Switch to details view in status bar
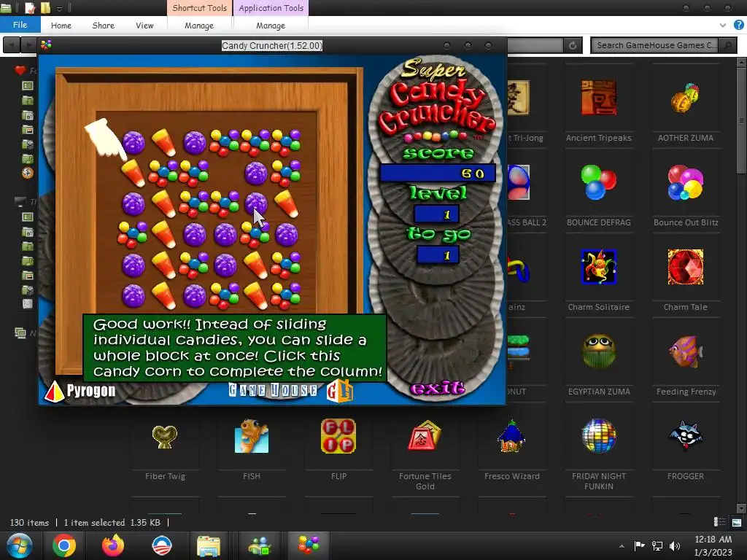747x560 pixels. coord(719,522)
